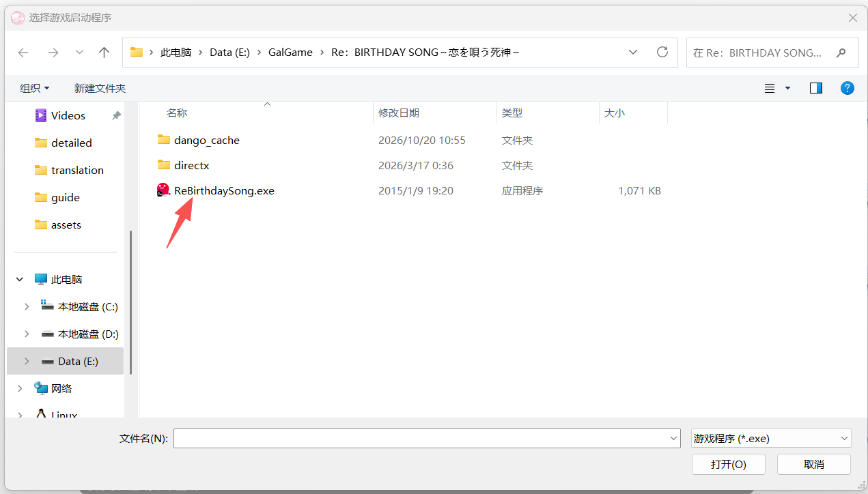The height and width of the screenshot is (494, 868).
Task: Click the 取消 button
Action: click(814, 464)
